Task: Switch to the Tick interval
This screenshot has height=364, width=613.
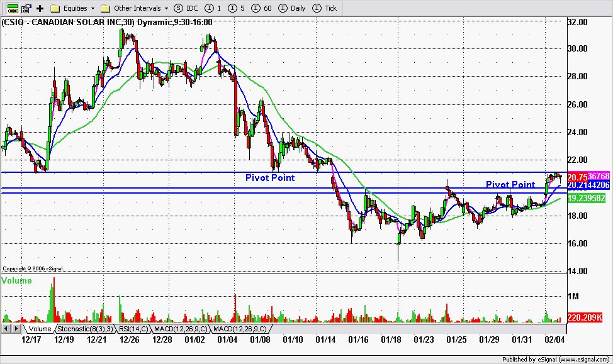Action: coord(325,8)
